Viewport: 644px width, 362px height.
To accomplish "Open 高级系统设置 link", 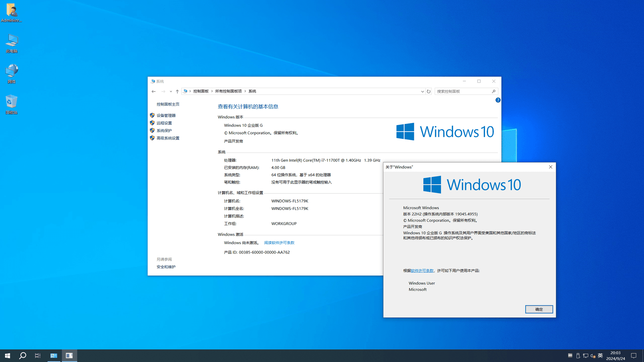I will coord(168,138).
